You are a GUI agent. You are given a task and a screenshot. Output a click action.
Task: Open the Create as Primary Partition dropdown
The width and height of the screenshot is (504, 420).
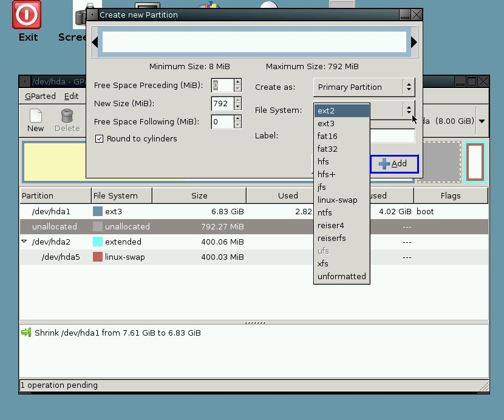[x=364, y=87]
